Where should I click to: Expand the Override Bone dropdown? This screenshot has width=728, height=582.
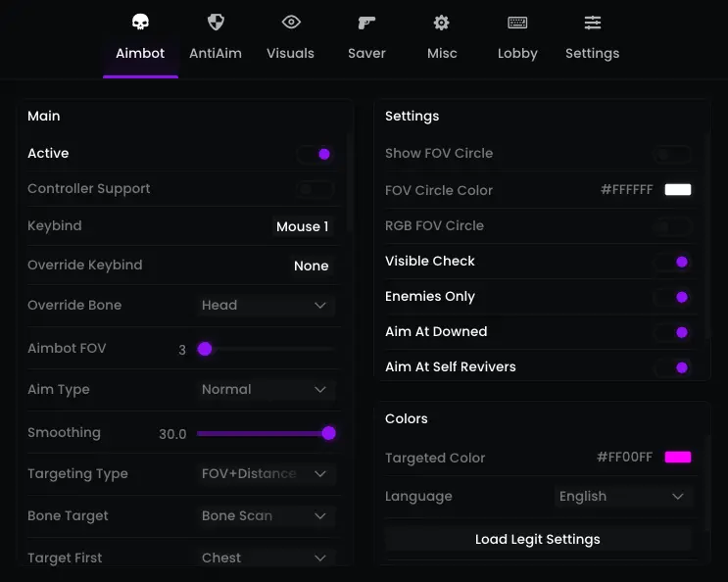coord(265,306)
